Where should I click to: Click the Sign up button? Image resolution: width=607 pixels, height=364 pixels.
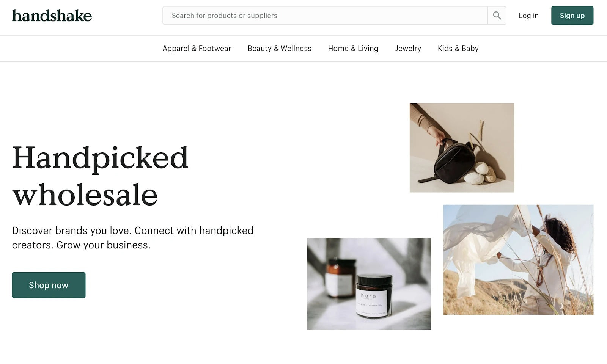click(x=572, y=16)
